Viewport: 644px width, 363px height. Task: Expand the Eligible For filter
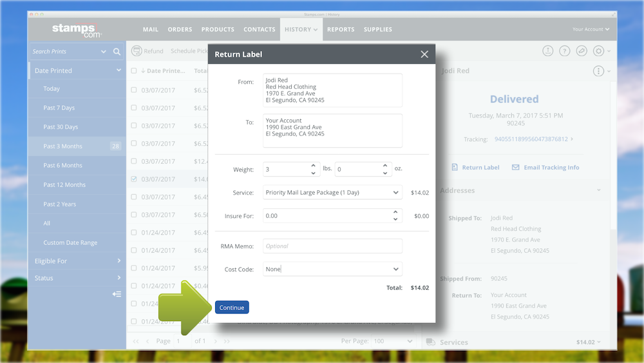[77, 261]
